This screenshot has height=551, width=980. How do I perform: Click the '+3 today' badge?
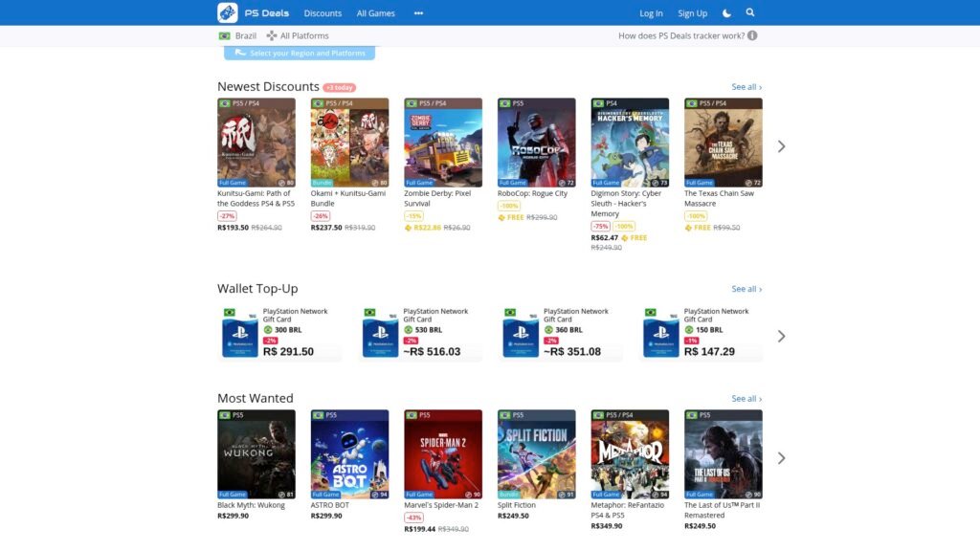pyautogui.click(x=340, y=87)
